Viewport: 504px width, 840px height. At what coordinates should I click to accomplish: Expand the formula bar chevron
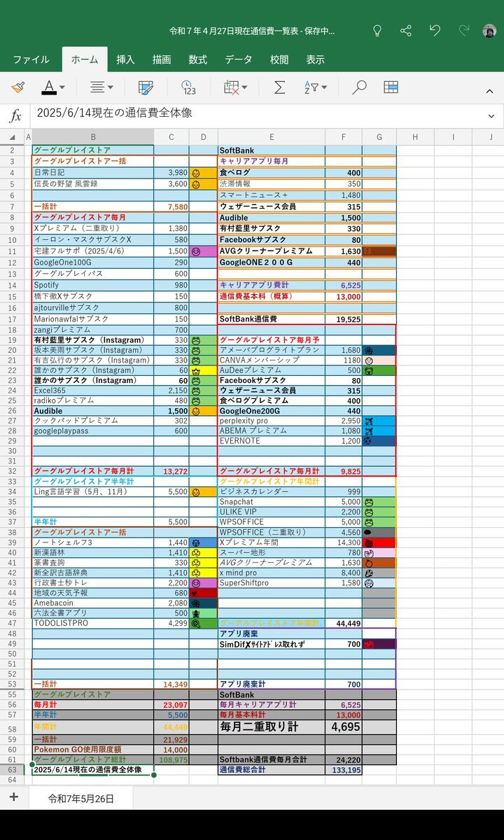coord(491,115)
